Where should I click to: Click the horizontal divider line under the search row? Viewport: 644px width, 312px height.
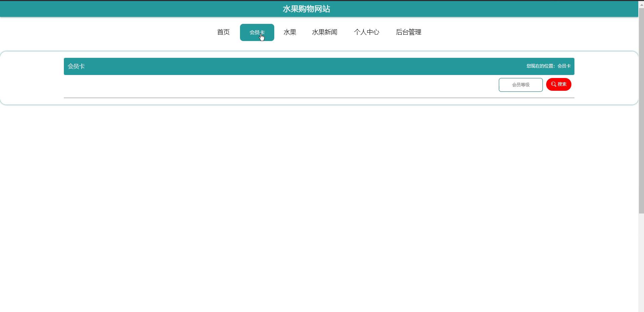[319, 98]
